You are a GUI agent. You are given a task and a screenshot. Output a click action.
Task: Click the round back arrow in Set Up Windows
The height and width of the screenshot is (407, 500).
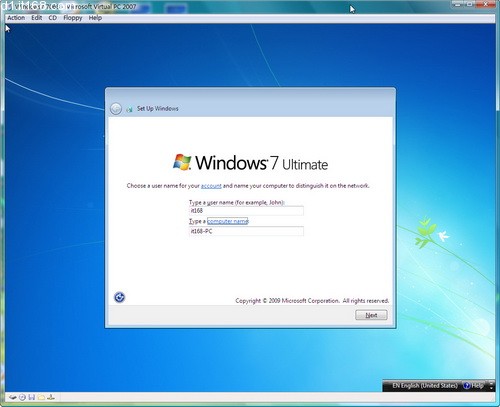(116, 109)
